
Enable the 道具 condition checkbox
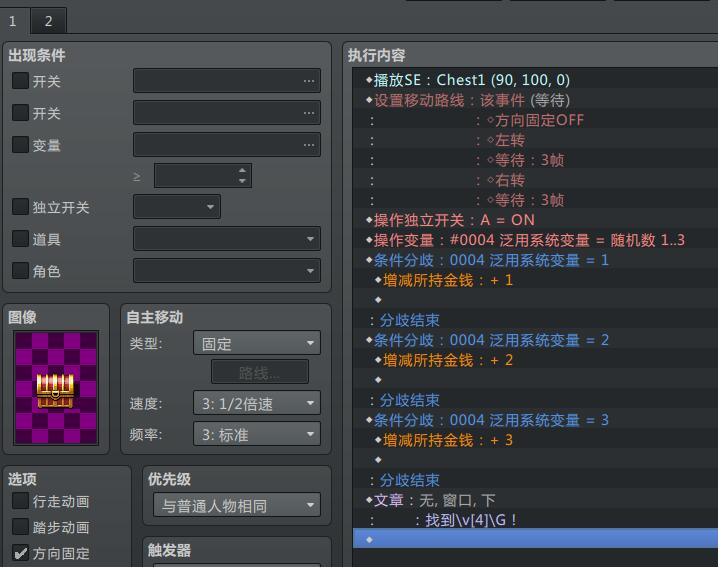click(x=20, y=239)
